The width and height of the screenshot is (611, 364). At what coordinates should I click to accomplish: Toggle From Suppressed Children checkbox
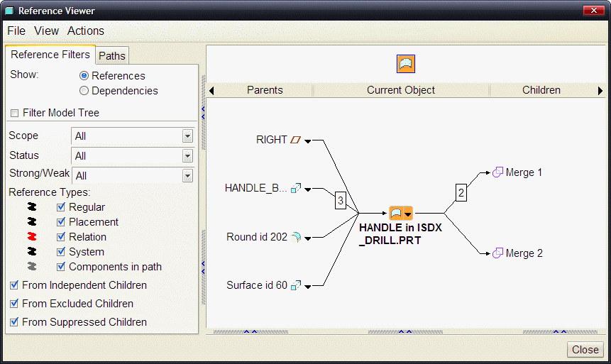(x=14, y=322)
